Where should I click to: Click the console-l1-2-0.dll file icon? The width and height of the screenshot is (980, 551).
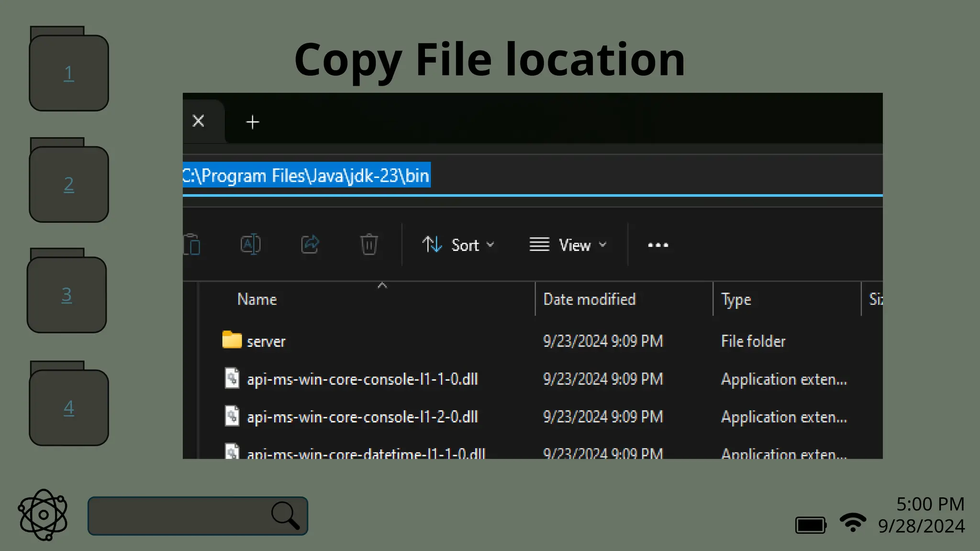[232, 416]
